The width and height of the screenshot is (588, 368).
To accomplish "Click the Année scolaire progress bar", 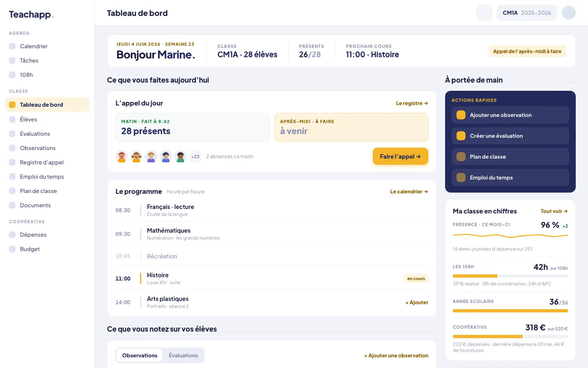I will click(x=510, y=311).
